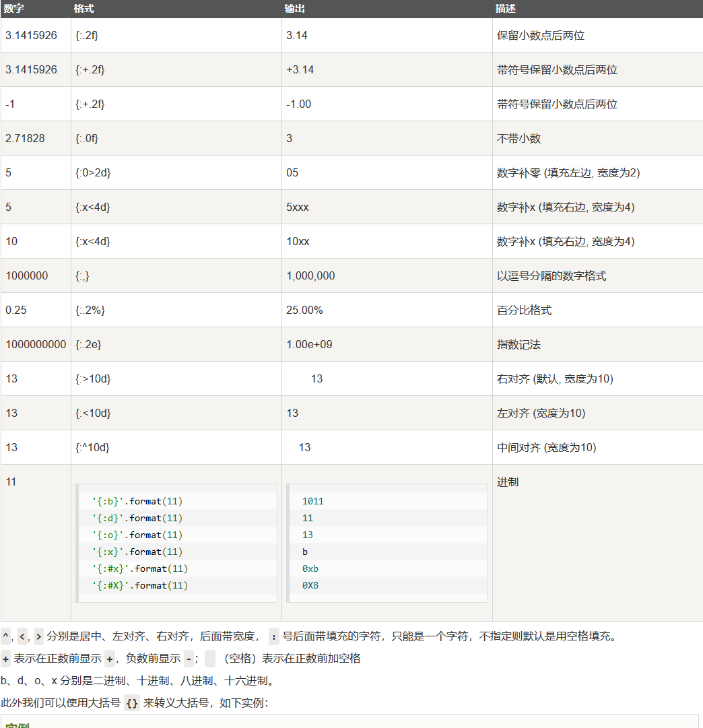Select the {:>10d} format cell
Viewport: 703px width, 728px height.
[176, 379]
